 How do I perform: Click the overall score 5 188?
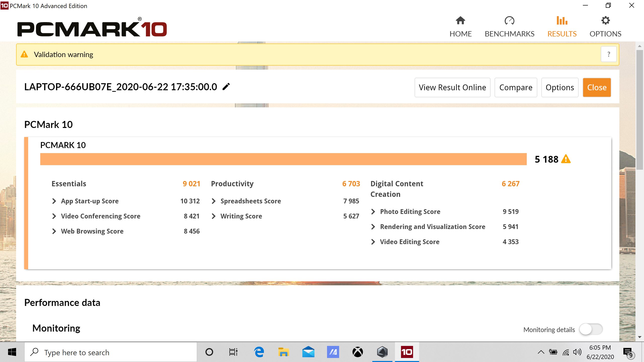pyautogui.click(x=546, y=159)
